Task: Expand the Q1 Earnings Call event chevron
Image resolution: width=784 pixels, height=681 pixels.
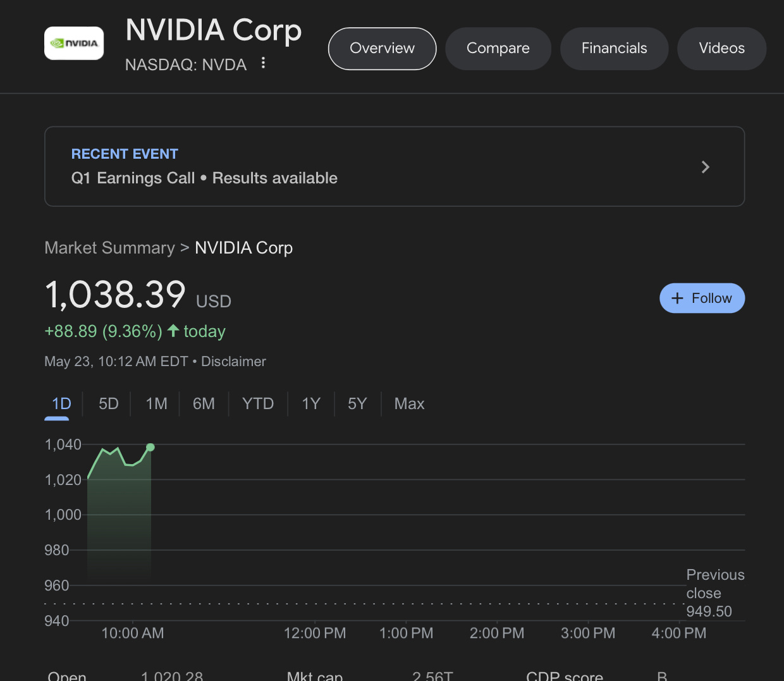Action: (x=705, y=167)
